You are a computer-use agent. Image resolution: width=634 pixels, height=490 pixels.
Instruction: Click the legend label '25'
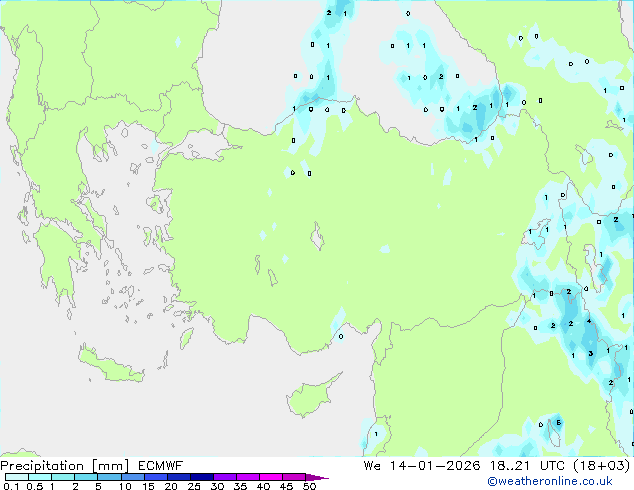(x=194, y=486)
